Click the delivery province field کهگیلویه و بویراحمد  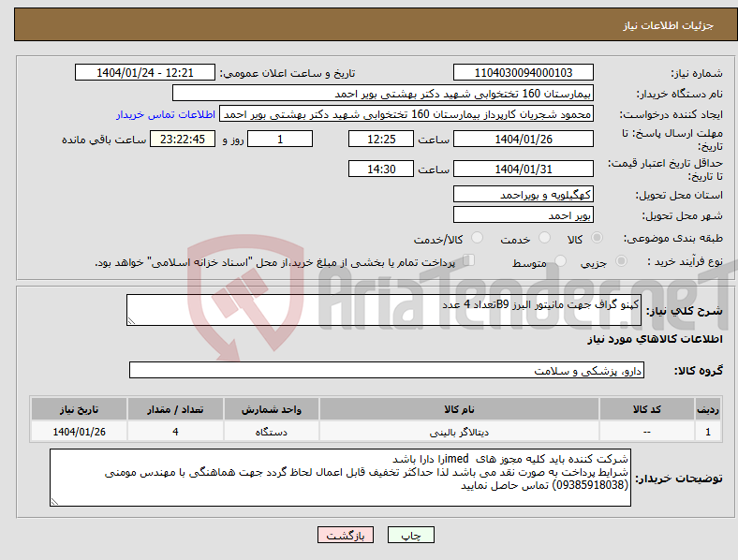pos(523,195)
